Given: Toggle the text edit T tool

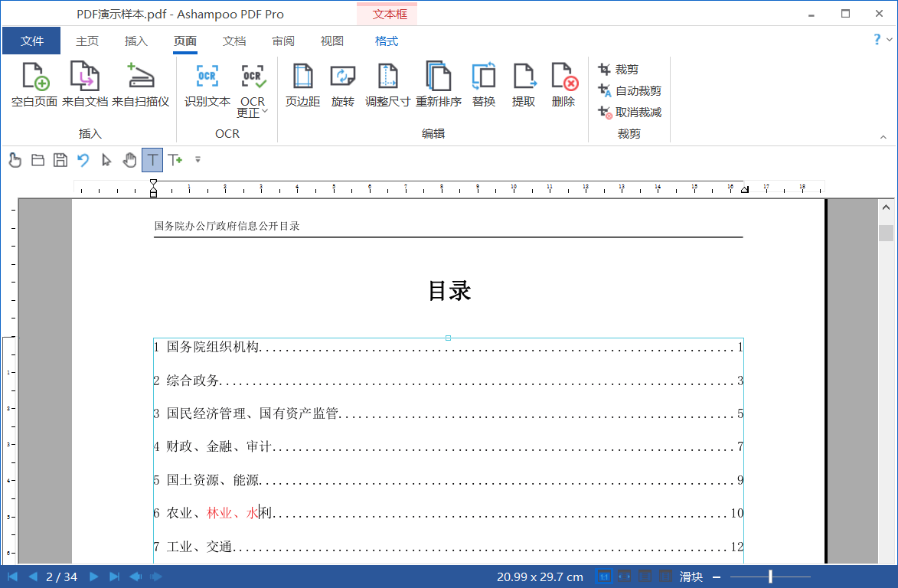Looking at the screenshot, I should point(152,160).
